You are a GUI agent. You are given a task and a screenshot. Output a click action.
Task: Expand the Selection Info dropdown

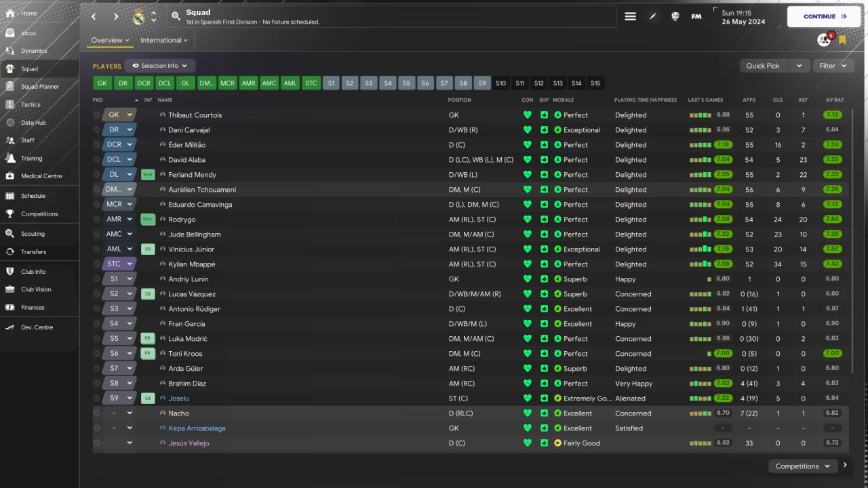pyautogui.click(x=160, y=66)
